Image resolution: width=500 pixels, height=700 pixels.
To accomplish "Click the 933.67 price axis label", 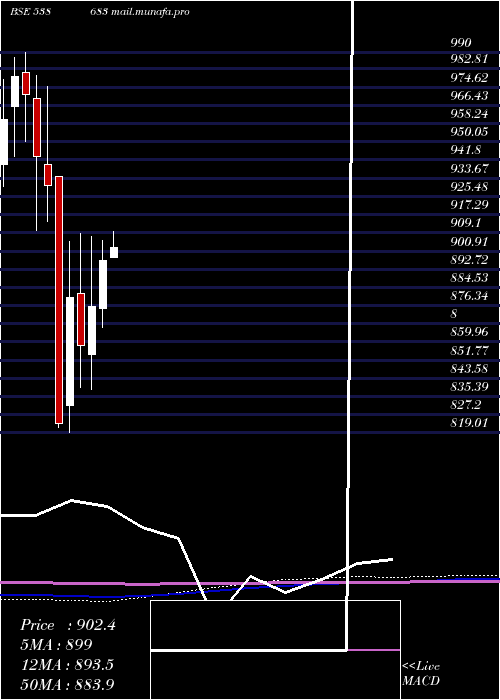I will 469,168.
